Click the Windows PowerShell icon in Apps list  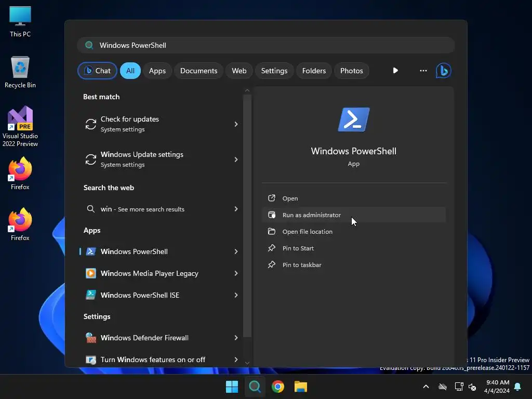click(x=90, y=251)
